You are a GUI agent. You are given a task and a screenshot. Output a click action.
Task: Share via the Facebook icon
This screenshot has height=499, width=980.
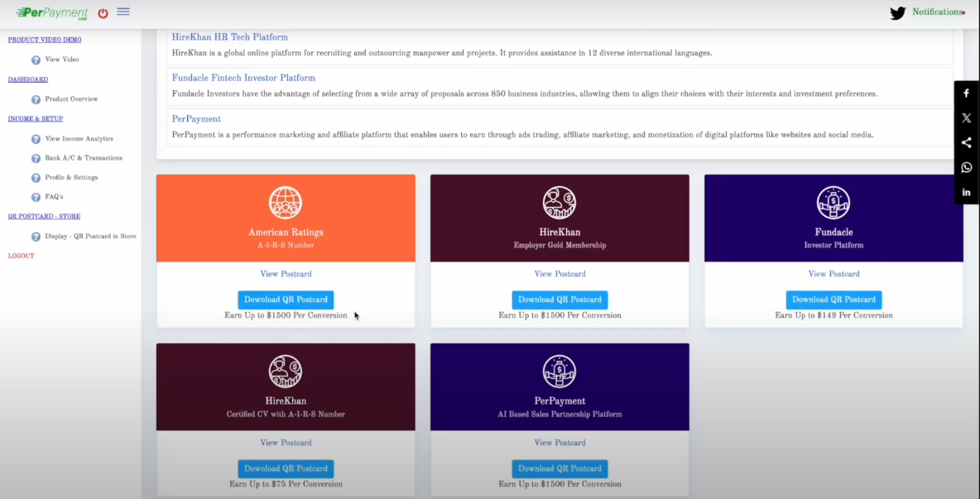click(x=966, y=93)
